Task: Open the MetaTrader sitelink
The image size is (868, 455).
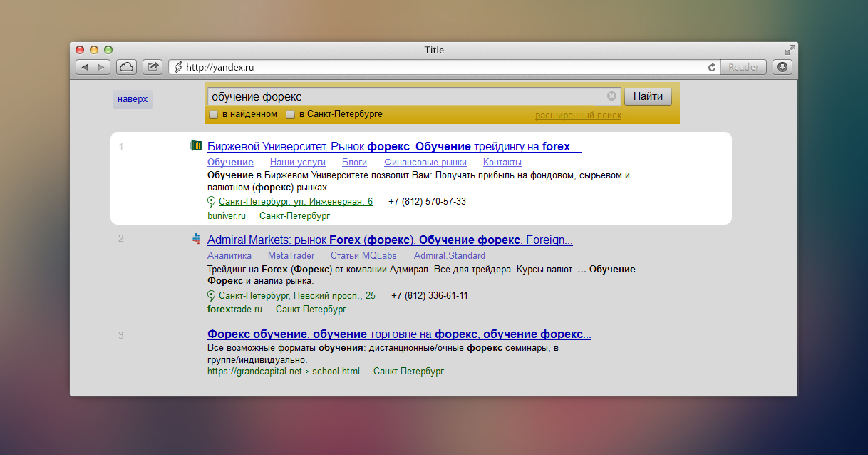Action: tap(291, 256)
